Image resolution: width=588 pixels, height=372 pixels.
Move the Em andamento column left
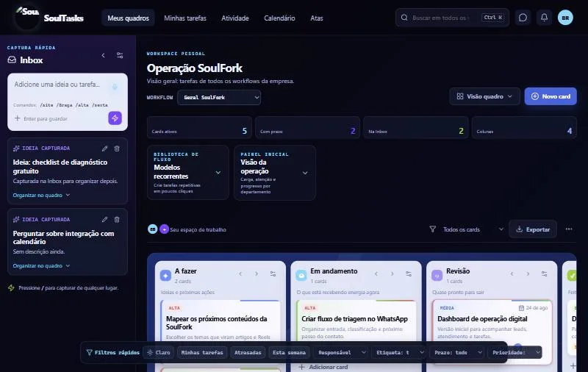(376, 273)
